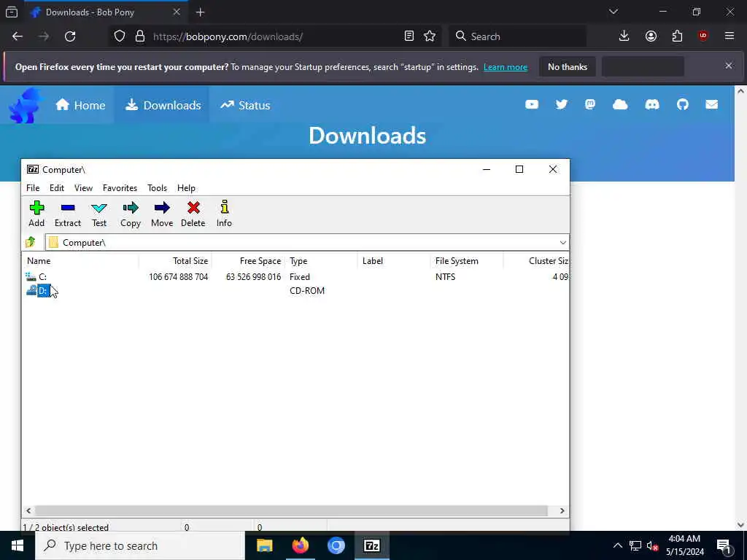Close the Downloads - Bob Pony tab
Image resolution: width=747 pixels, height=560 pixels.
click(177, 12)
